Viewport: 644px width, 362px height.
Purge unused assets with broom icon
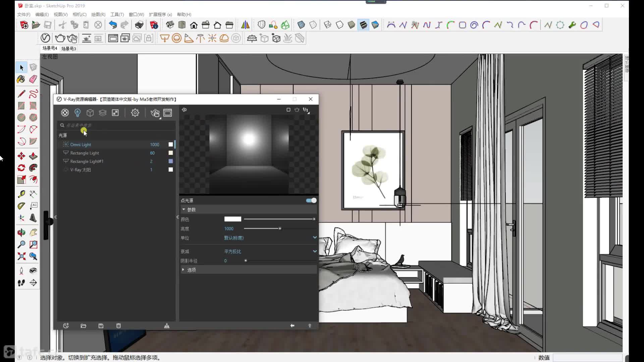coord(167,325)
